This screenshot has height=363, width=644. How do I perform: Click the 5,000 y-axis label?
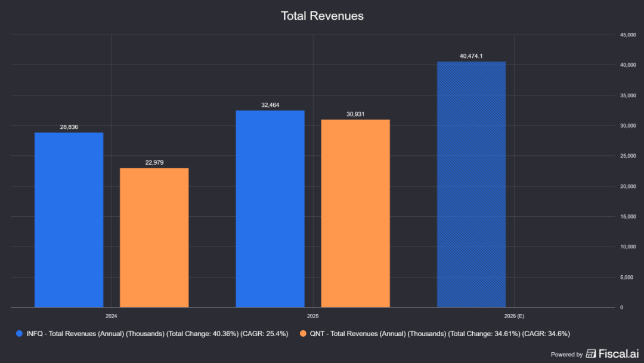[627, 277]
